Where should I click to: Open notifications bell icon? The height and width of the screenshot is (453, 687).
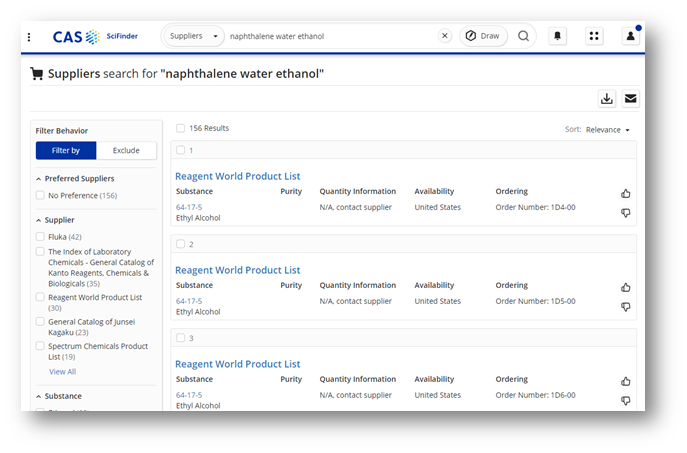557,36
